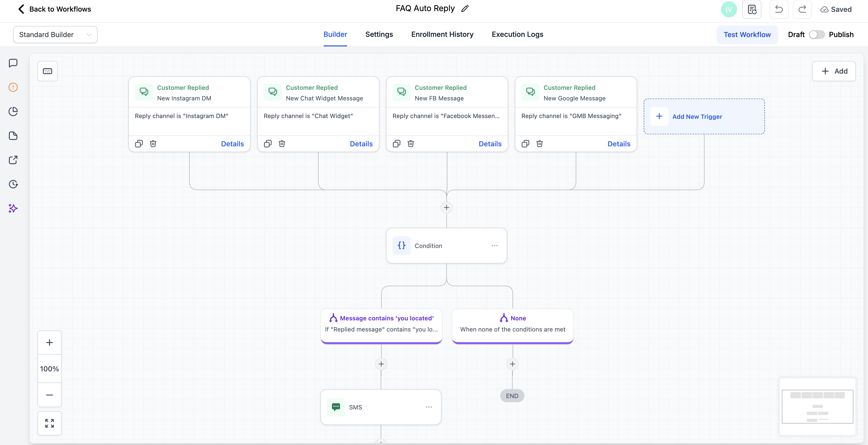Click the Test Workflow button

pos(747,35)
